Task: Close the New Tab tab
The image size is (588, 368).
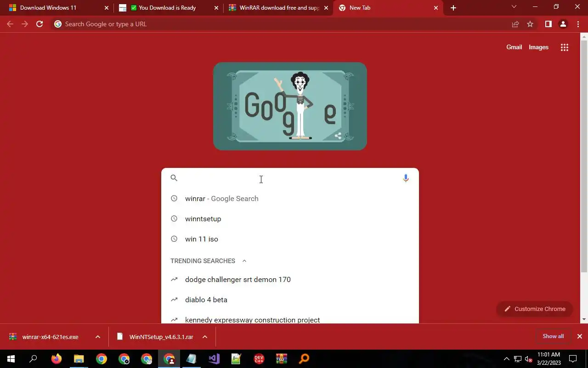Action: point(436,8)
